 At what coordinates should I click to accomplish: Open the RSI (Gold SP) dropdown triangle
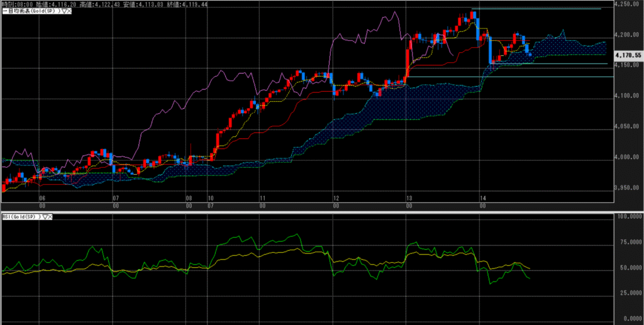(x=44, y=216)
